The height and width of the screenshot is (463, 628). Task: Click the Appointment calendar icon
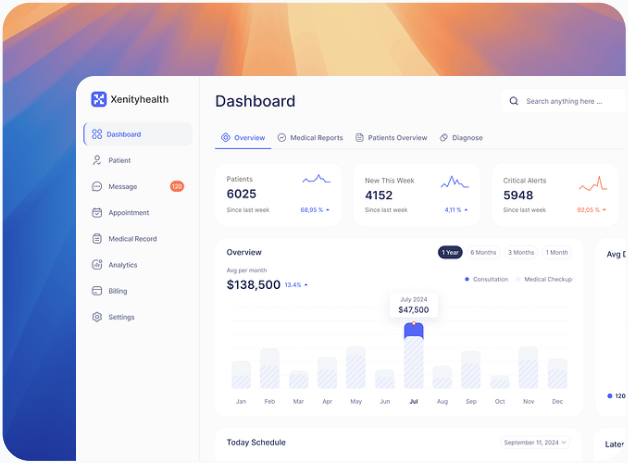[x=97, y=213]
